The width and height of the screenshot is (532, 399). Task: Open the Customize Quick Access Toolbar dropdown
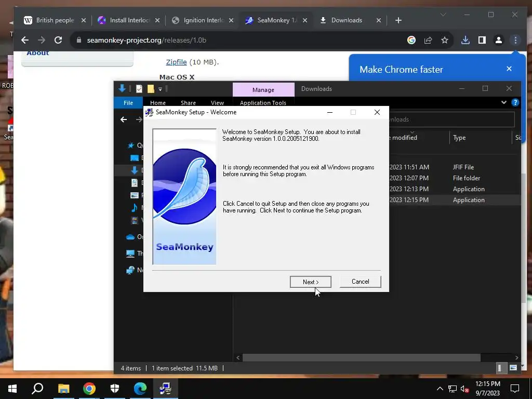pos(160,89)
